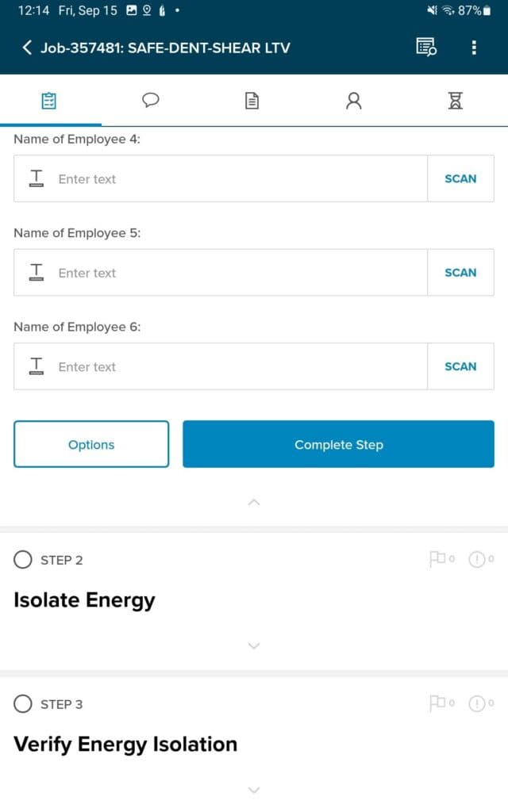Open the assigned person tab

pyautogui.click(x=354, y=101)
